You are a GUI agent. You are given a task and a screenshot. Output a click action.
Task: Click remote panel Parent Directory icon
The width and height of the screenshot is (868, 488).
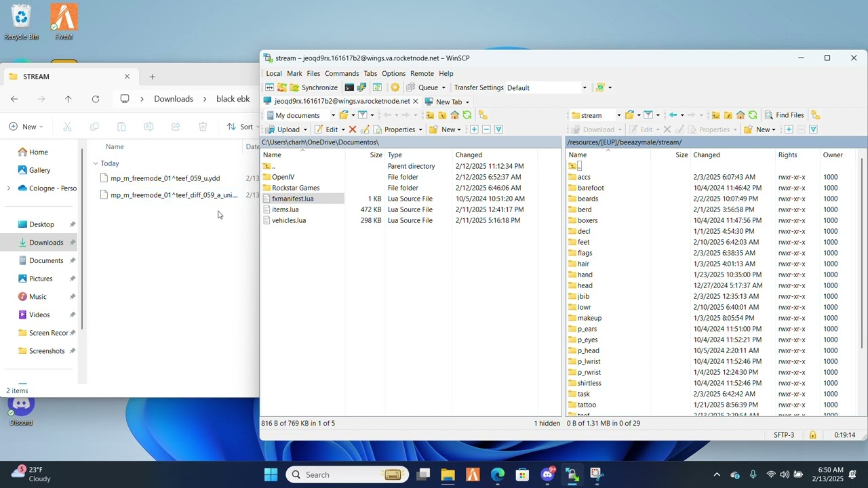[715, 115]
